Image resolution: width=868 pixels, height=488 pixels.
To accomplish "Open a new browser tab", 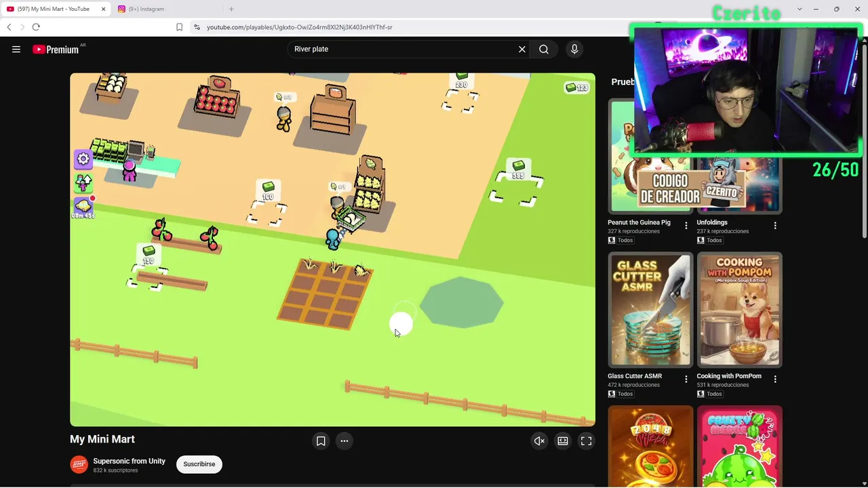I will pos(231,9).
